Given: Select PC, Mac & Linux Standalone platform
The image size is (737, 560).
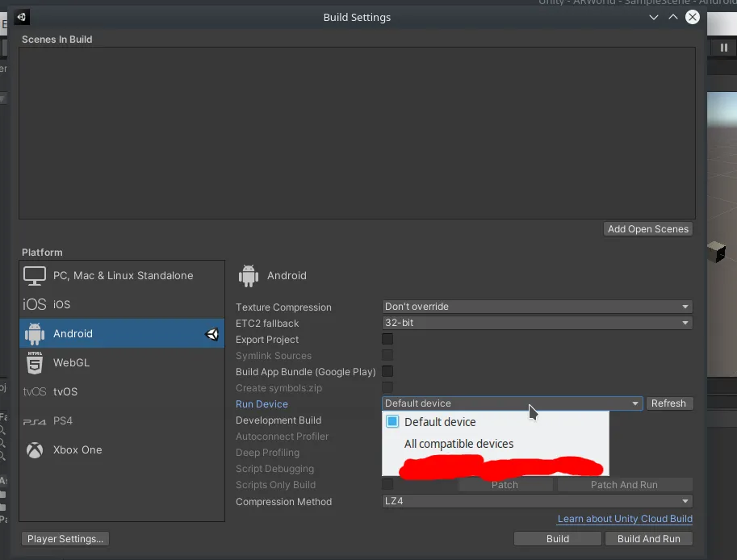Looking at the screenshot, I should pos(122,276).
